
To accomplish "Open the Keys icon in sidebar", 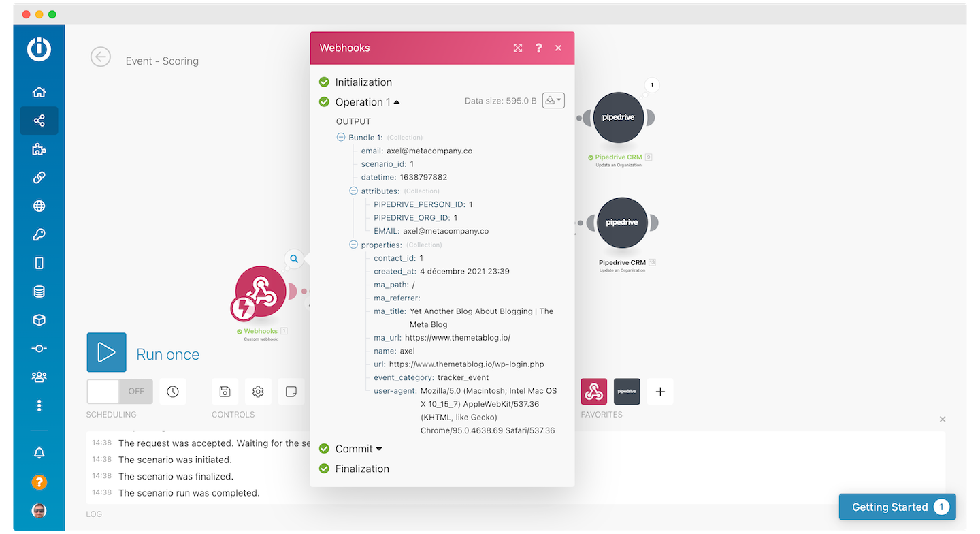I will coord(39,234).
